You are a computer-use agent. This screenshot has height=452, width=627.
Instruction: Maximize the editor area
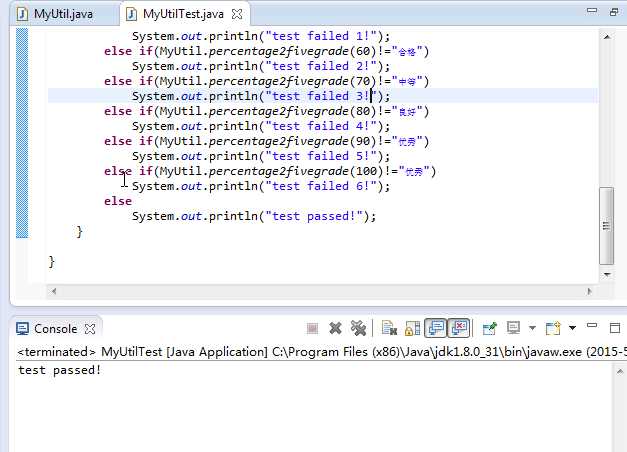point(614,12)
